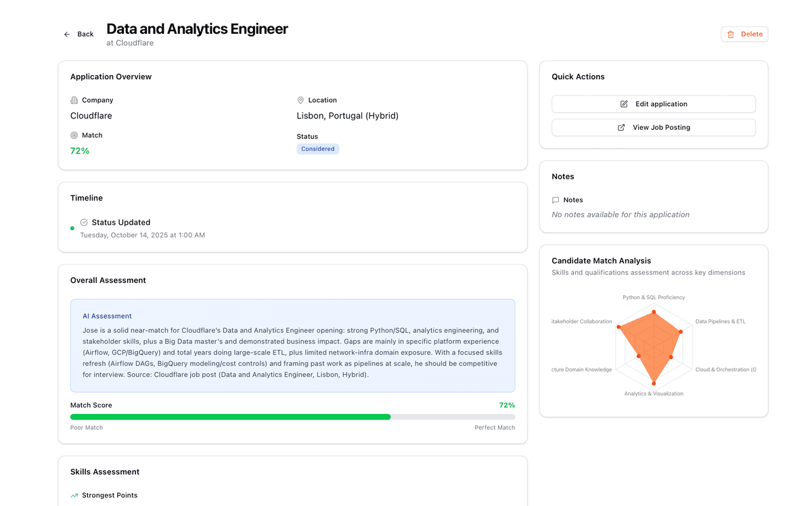Click the building icon beside Company

click(x=74, y=100)
